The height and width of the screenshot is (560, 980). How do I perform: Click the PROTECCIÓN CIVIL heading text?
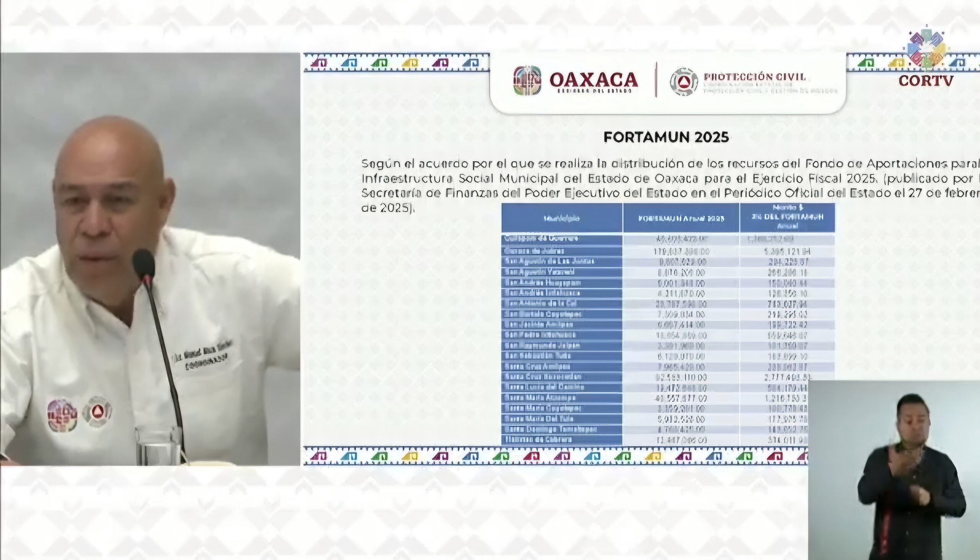click(755, 77)
